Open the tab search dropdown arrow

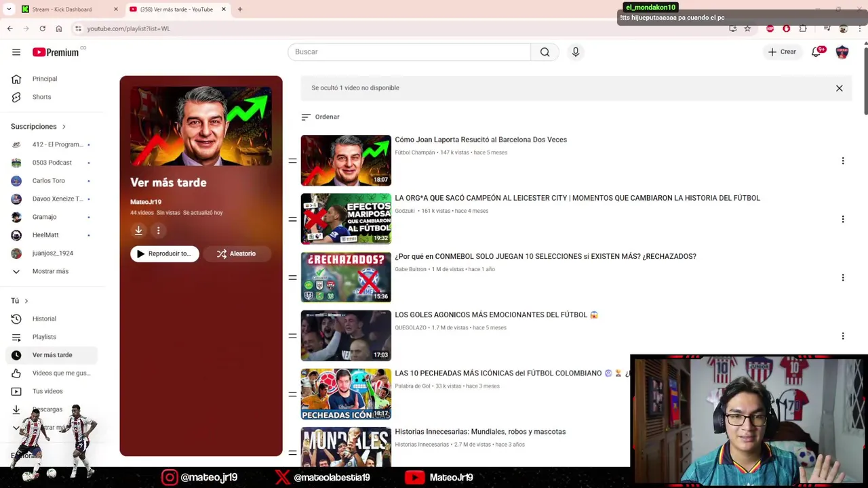9,9
